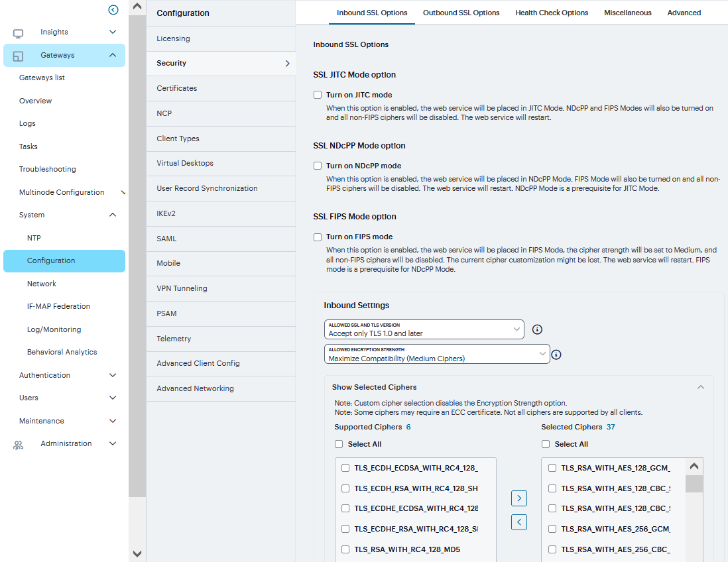Viewport: 728px width, 562px height.
Task: Collapse the Show Selected Ciphers section
Action: (x=701, y=387)
